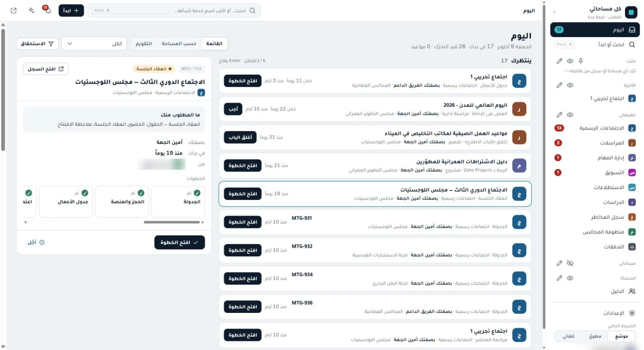644x350 pixels.
Task: Set sidebar mode to مطويّ
Action: tap(594, 336)
